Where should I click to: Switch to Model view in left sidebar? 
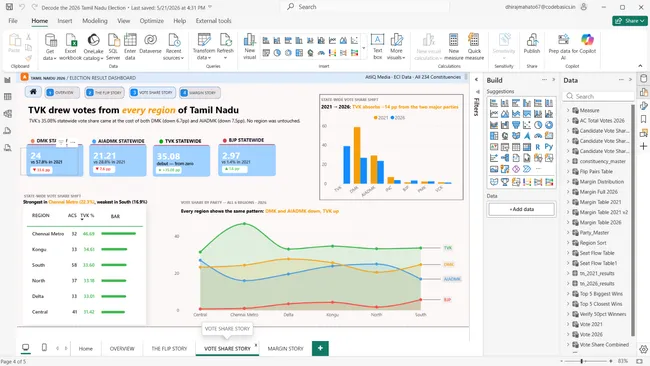7,114
